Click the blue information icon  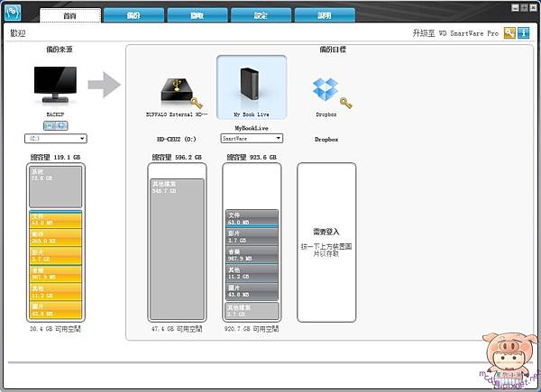(523, 33)
